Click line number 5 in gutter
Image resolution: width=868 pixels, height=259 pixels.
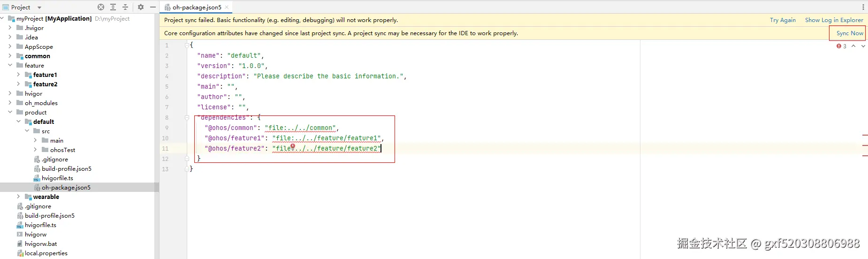coord(167,87)
